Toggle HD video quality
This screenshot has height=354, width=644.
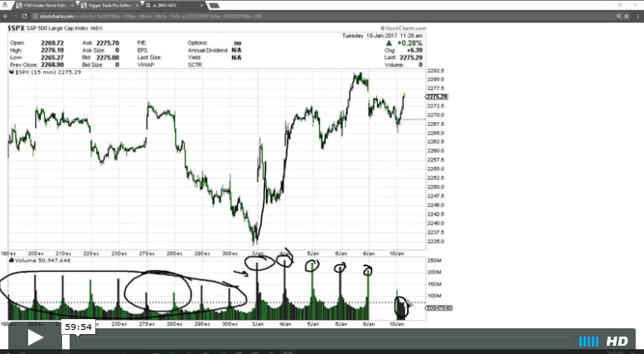617,342
